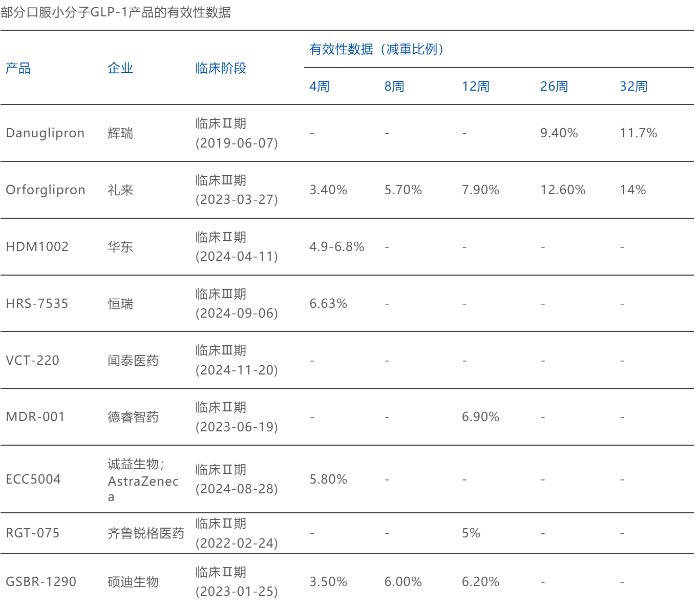Select the GSBR-1290 product cell
This screenshot has width=700, height=605.
[x=41, y=582]
